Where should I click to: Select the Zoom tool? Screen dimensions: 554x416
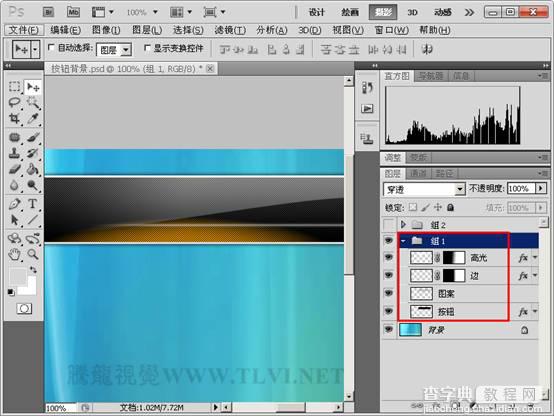33,254
